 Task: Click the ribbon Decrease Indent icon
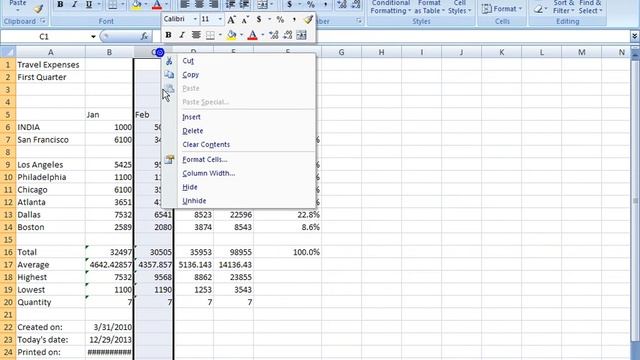[231, 4]
